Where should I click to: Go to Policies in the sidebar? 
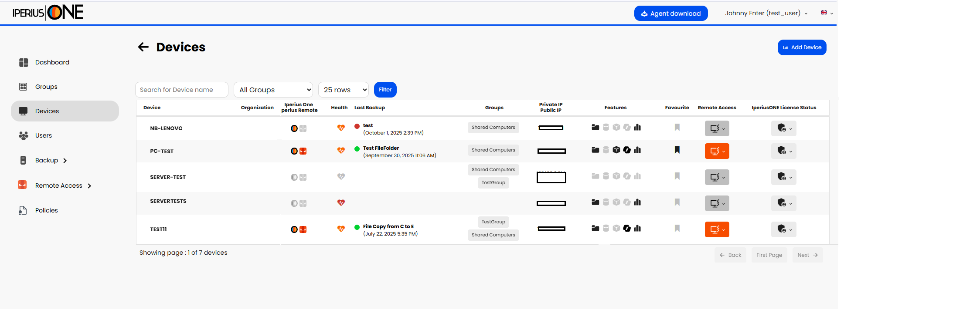[46, 210]
